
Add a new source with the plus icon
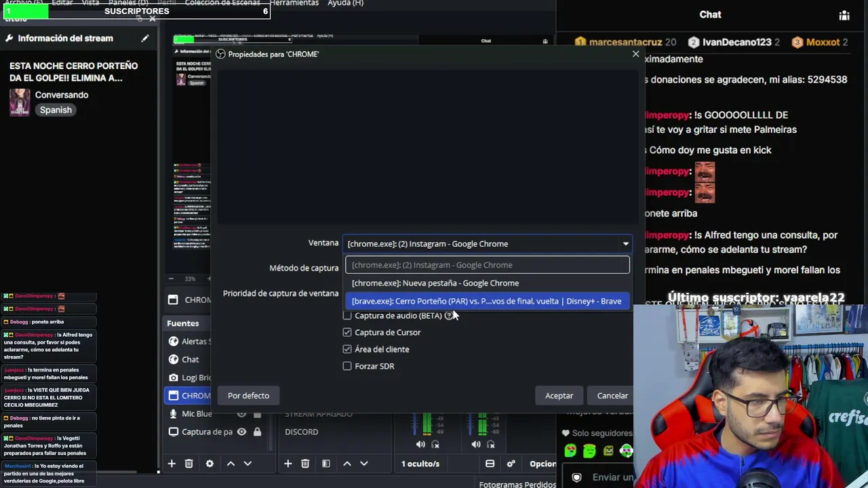(x=172, y=464)
